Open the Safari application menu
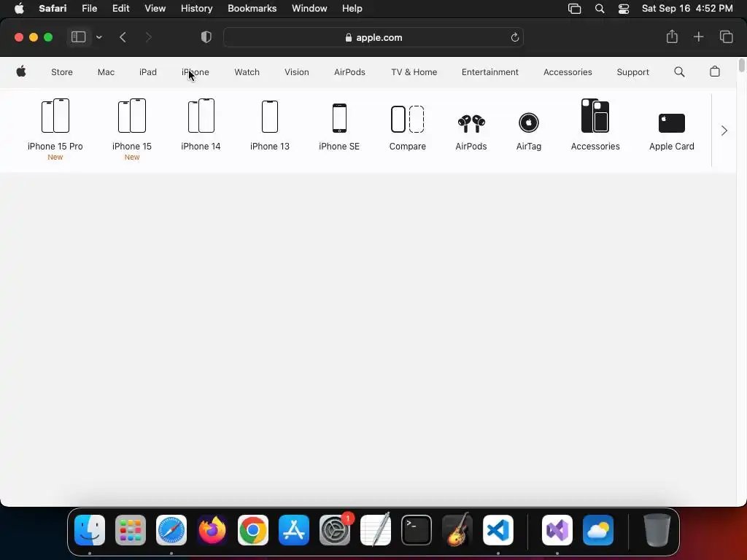The height and width of the screenshot is (560, 747). [53, 9]
